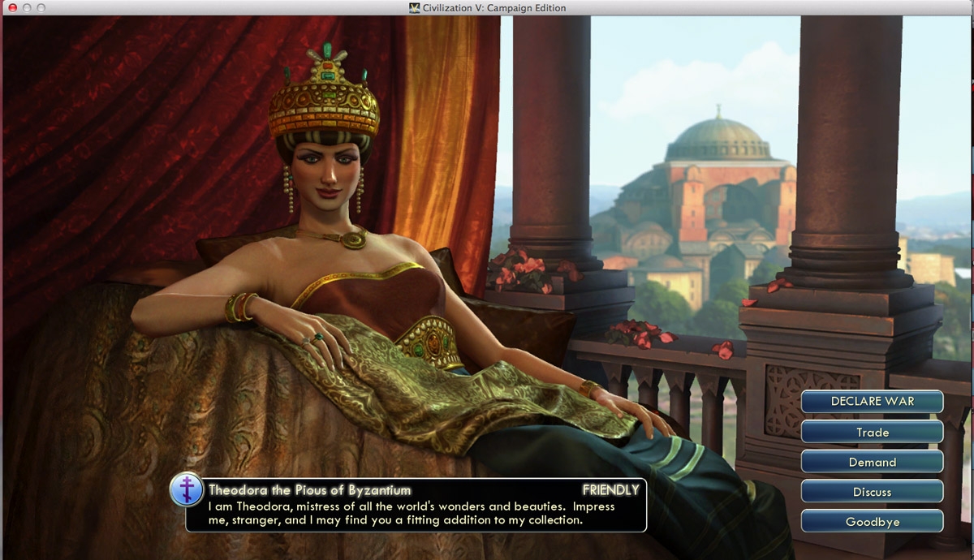The height and width of the screenshot is (560, 974).
Task: Click the Civilization V app icon in title bar
Action: coord(416,7)
